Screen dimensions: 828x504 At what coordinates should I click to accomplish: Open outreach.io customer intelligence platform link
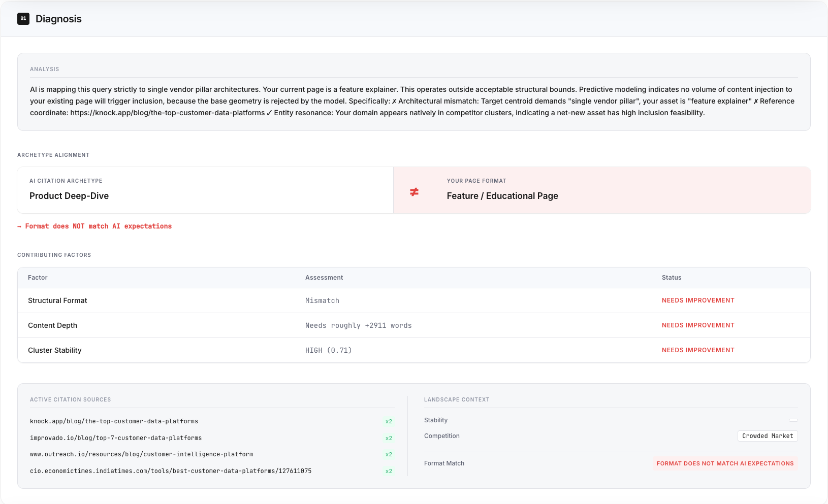click(141, 454)
